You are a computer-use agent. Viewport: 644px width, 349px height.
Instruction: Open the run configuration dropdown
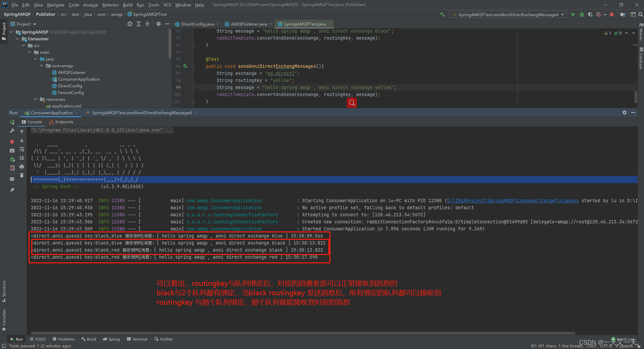(x=508, y=14)
